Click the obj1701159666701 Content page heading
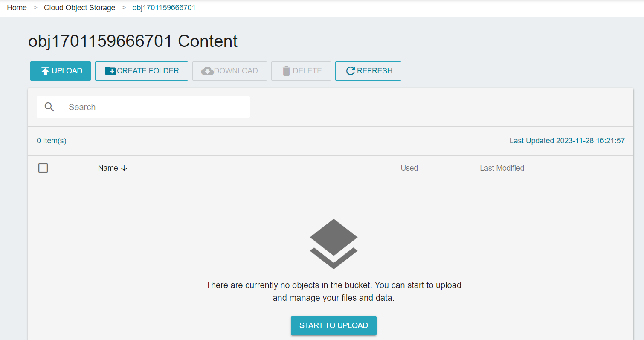The height and width of the screenshot is (340, 644). pos(133,41)
